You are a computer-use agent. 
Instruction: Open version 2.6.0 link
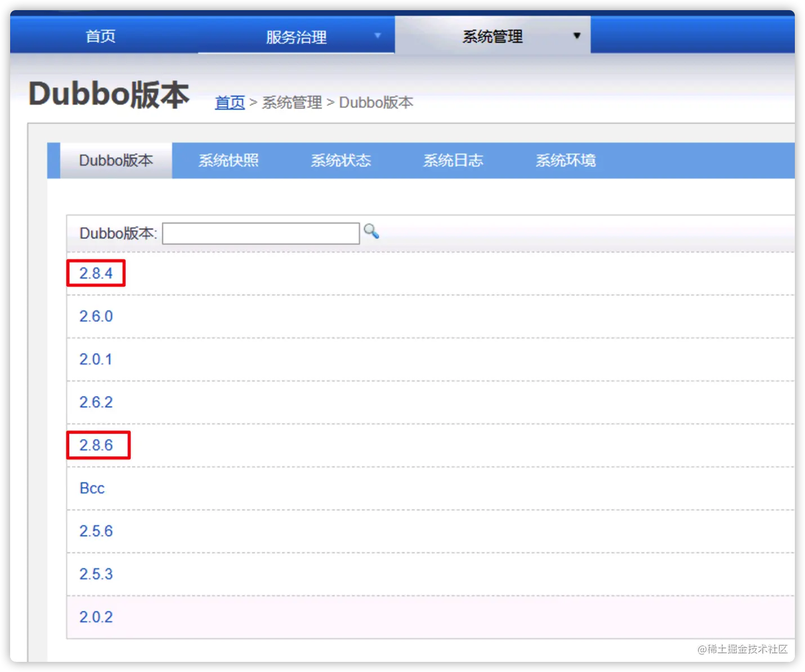96,316
